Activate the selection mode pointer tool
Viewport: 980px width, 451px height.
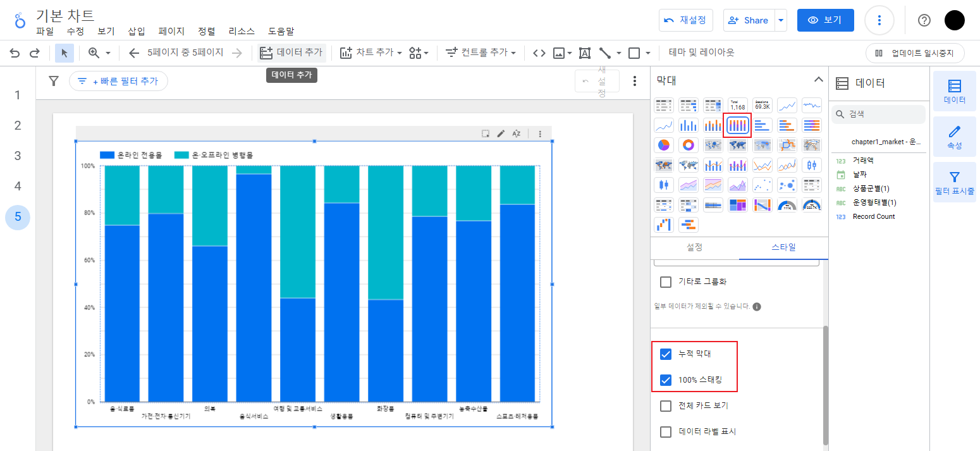[64, 53]
